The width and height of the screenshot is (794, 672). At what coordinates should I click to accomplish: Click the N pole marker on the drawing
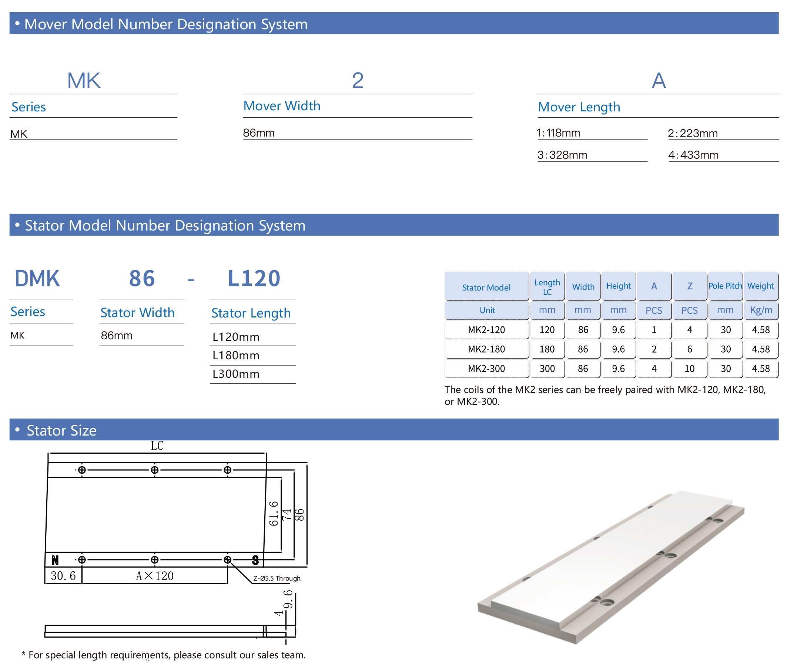(x=55, y=560)
